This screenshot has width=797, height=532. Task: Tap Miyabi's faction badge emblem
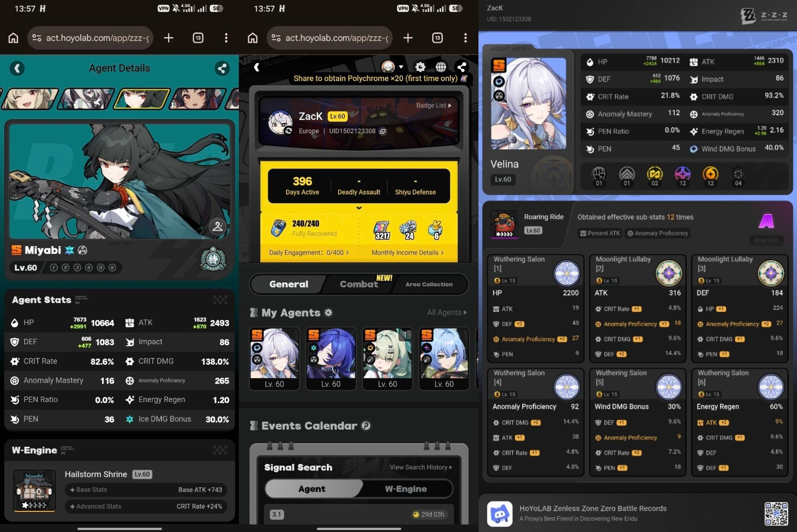(x=213, y=259)
